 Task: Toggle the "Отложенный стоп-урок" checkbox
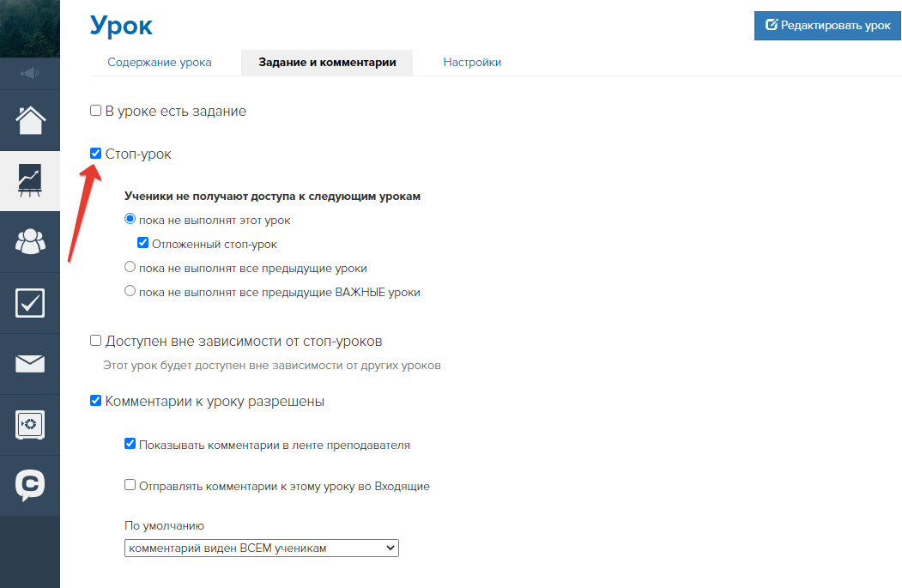[x=143, y=244]
